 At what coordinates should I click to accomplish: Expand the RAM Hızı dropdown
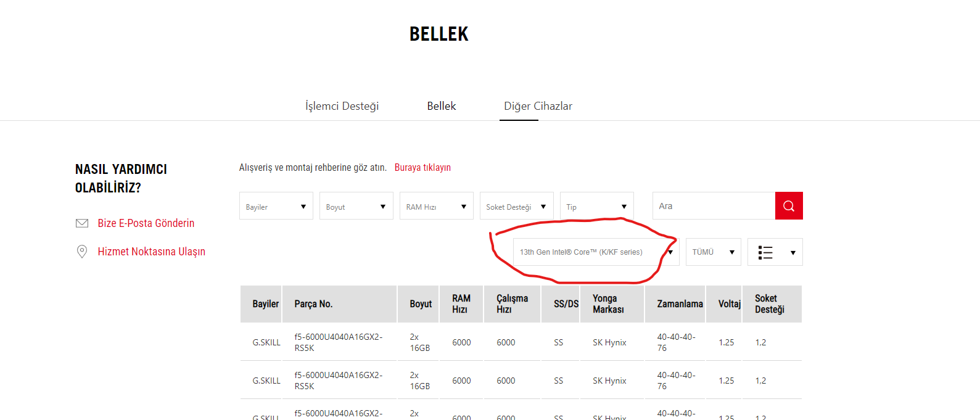(436, 207)
